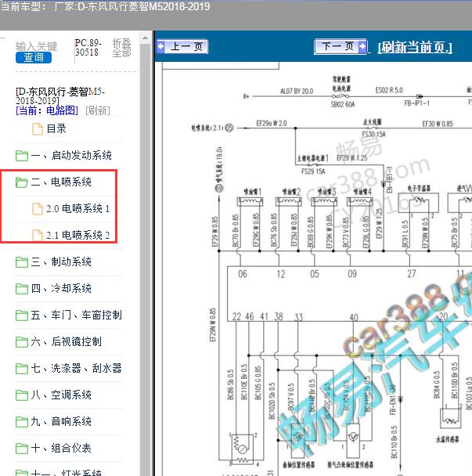Image resolution: width=472 pixels, height=476 pixels.
Task: Click 折叠全部 to collapse all folders
Action: click(121, 48)
